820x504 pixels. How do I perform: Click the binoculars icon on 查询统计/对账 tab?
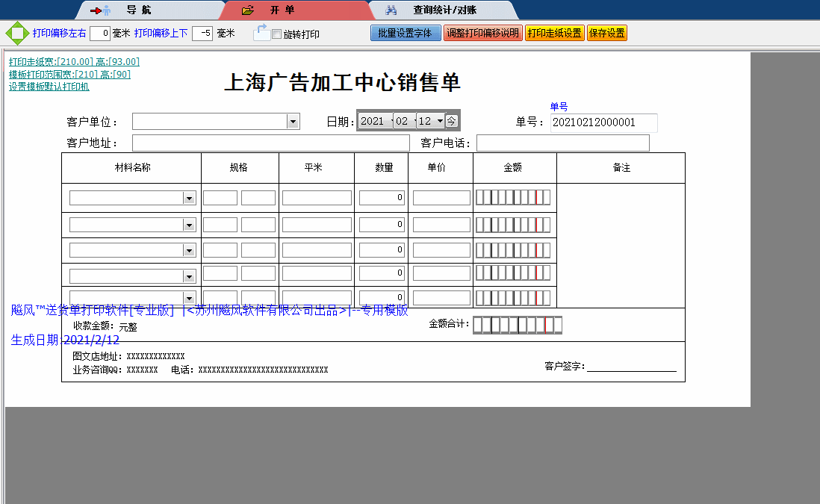point(392,10)
